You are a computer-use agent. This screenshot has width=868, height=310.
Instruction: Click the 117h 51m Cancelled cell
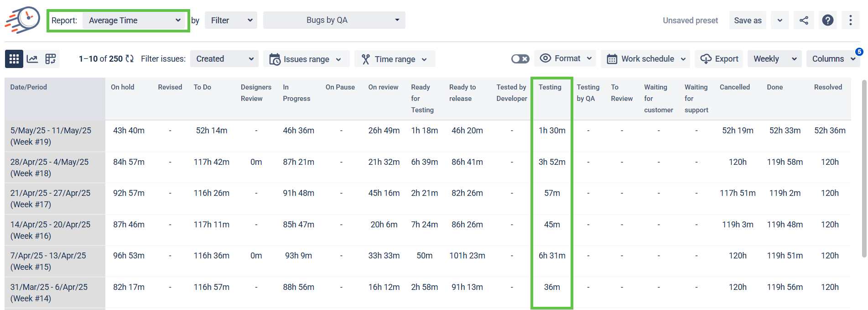[738, 193]
